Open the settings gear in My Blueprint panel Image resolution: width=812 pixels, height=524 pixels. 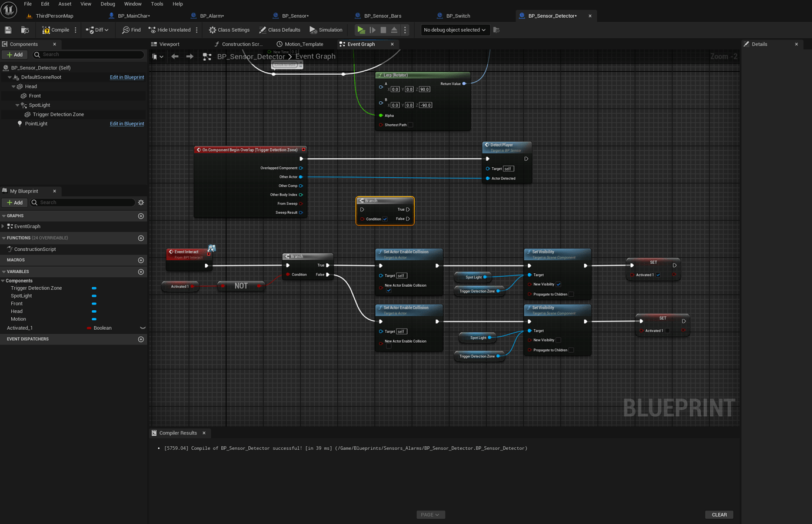pyautogui.click(x=141, y=202)
